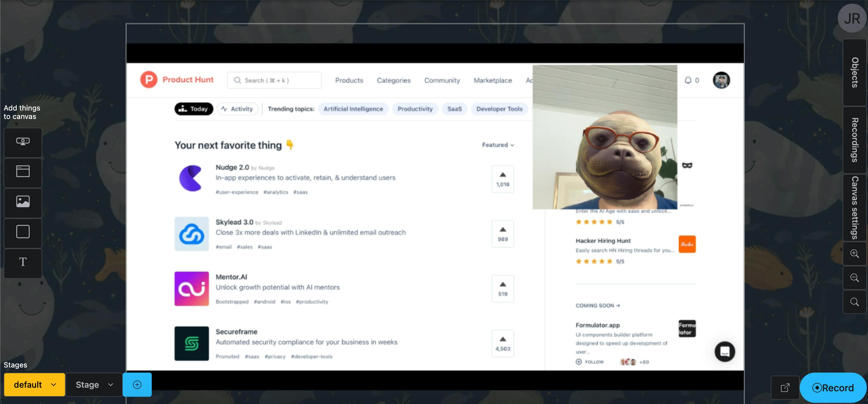
Task: Open the Categories menu
Action: pos(394,80)
